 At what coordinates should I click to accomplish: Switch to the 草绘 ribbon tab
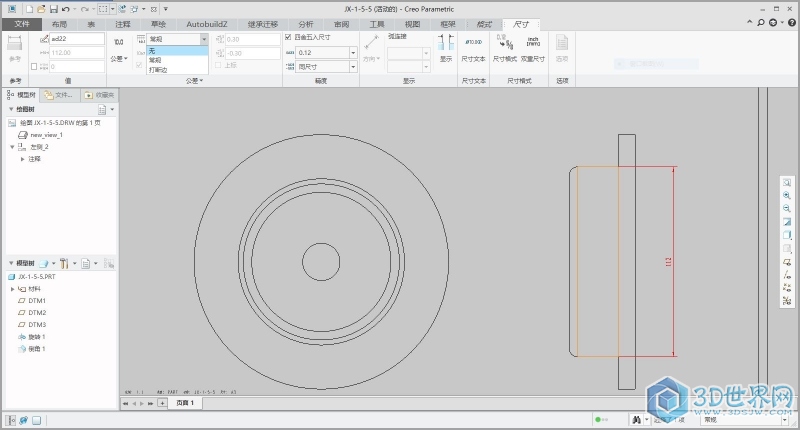(x=158, y=24)
